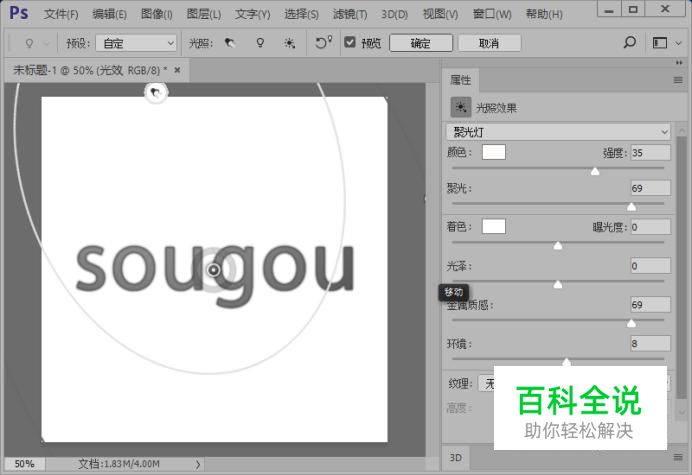This screenshot has width=692, height=475.
Task: Add a new spot light
Action: tap(229, 43)
